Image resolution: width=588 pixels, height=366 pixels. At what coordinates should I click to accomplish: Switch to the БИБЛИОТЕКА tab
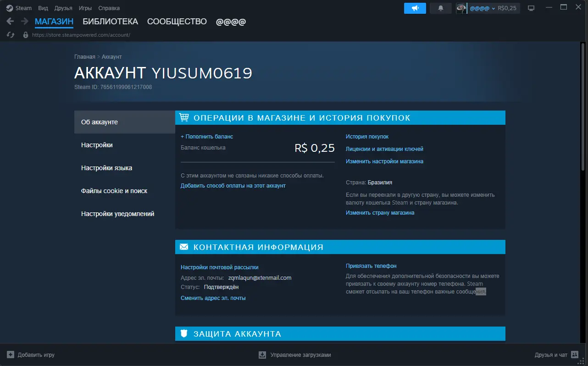[110, 22]
